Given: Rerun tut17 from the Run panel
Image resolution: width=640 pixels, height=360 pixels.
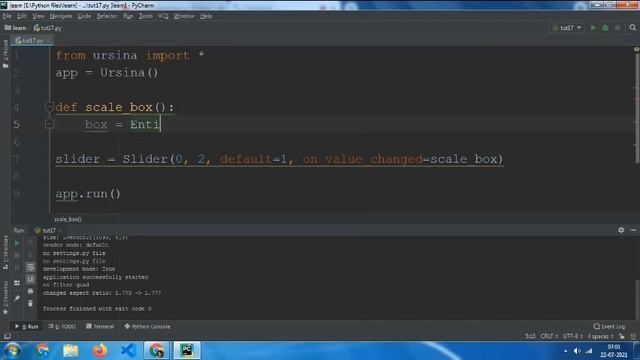Looking at the screenshot, I should [x=17, y=244].
